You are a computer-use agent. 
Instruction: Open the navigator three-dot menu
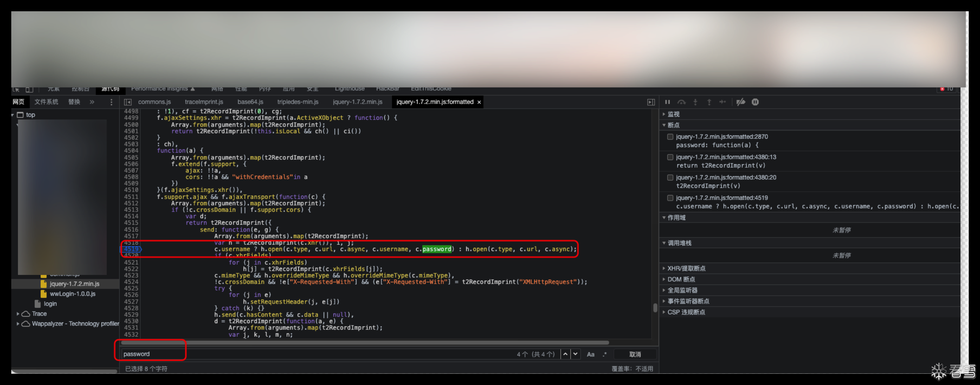(x=111, y=102)
